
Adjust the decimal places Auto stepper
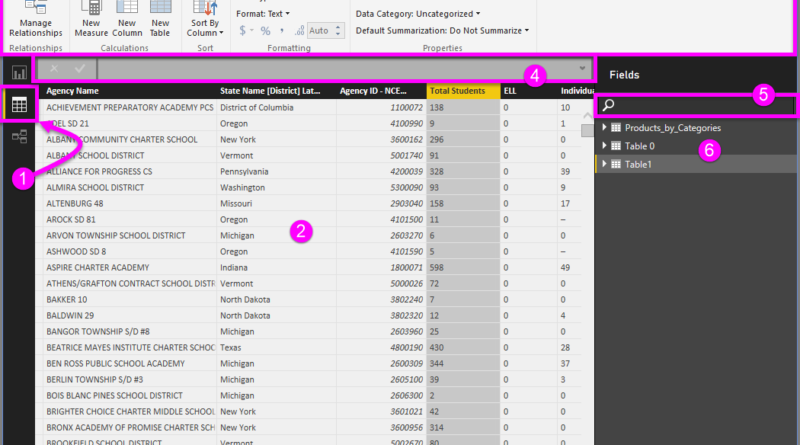[x=333, y=31]
